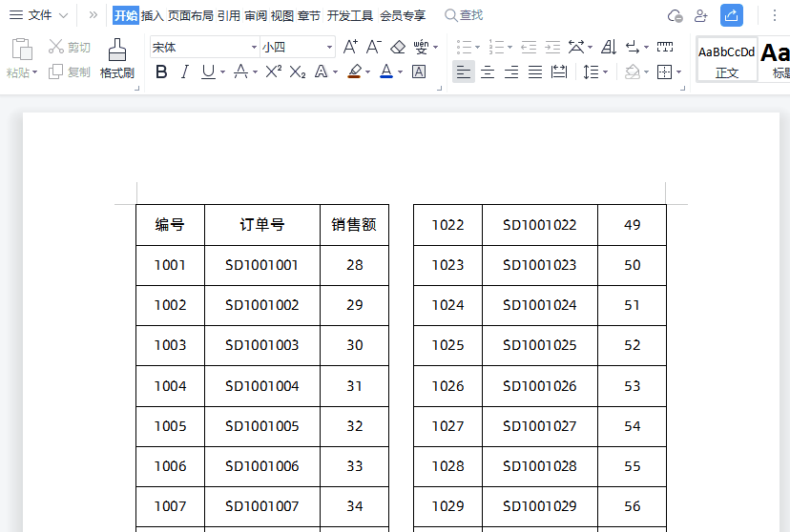Open font color dropdown arrow

pyautogui.click(x=400, y=72)
